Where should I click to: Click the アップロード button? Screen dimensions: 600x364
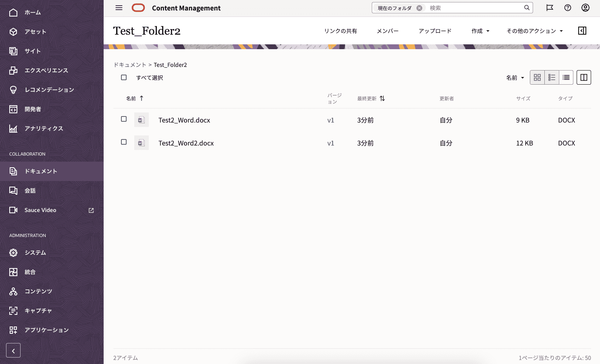pos(435,31)
